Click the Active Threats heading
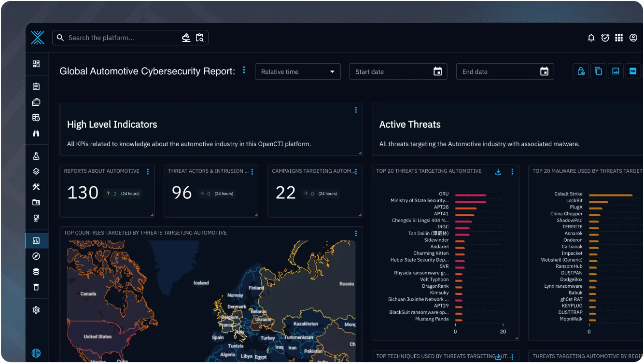 point(410,125)
